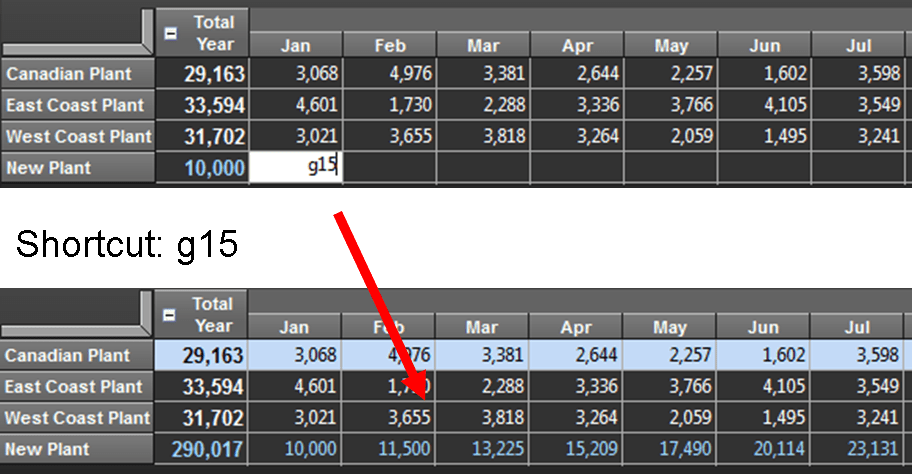
Task: Select the New Plant total cell showing 290,017
Action: (204, 450)
